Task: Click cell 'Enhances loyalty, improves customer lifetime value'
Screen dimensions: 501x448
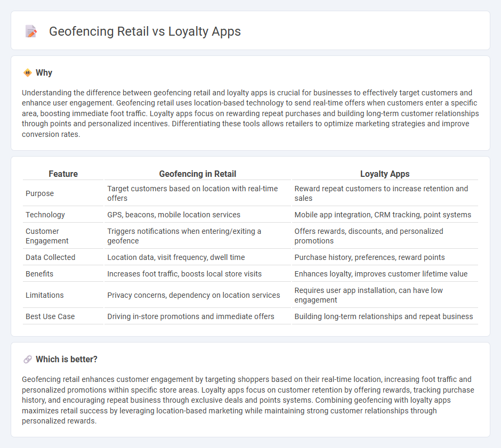Action: (385, 274)
